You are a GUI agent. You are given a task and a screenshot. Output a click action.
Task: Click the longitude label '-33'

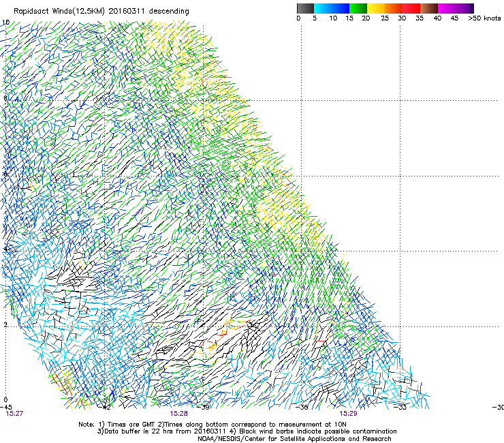click(x=400, y=408)
